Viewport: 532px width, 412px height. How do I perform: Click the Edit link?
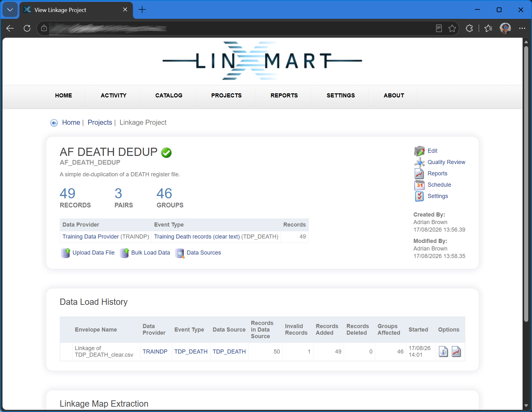click(432, 151)
